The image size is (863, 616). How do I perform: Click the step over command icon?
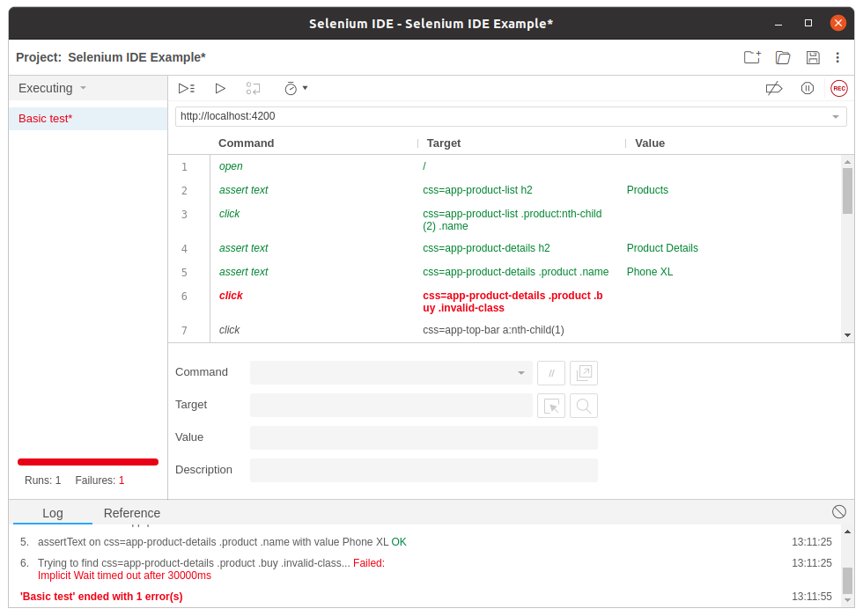point(254,88)
